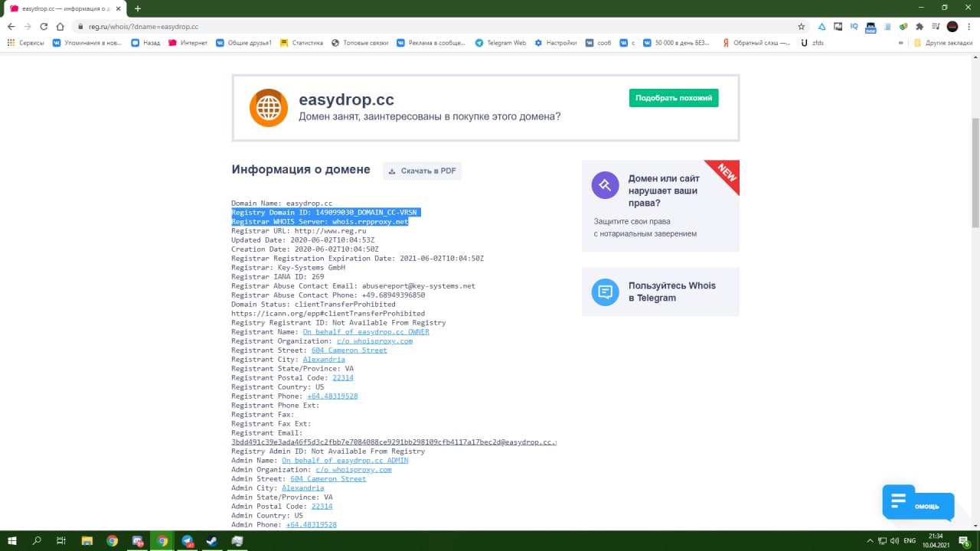
Task: Open Admin Organization c/o whoisproxy.com link
Action: click(353, 470)
